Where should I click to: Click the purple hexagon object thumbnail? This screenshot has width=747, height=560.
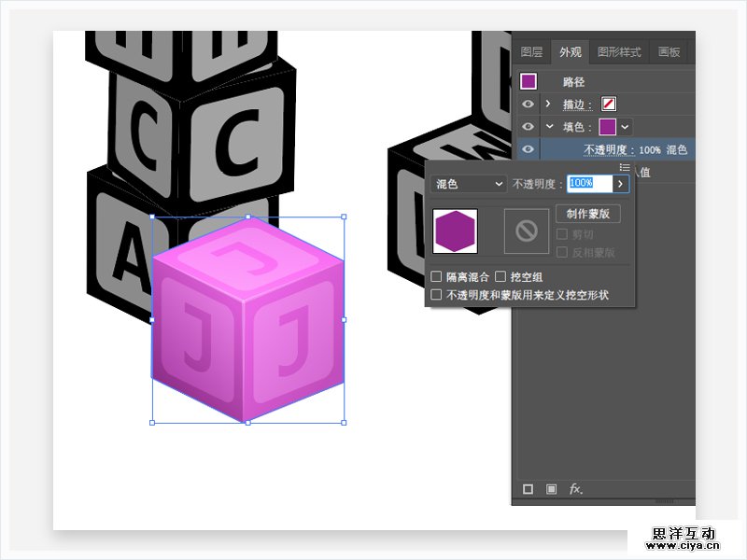[456, 231]
